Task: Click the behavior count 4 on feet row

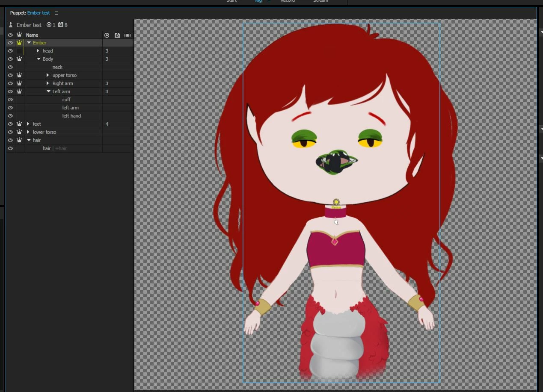Action: click(107, 124)
